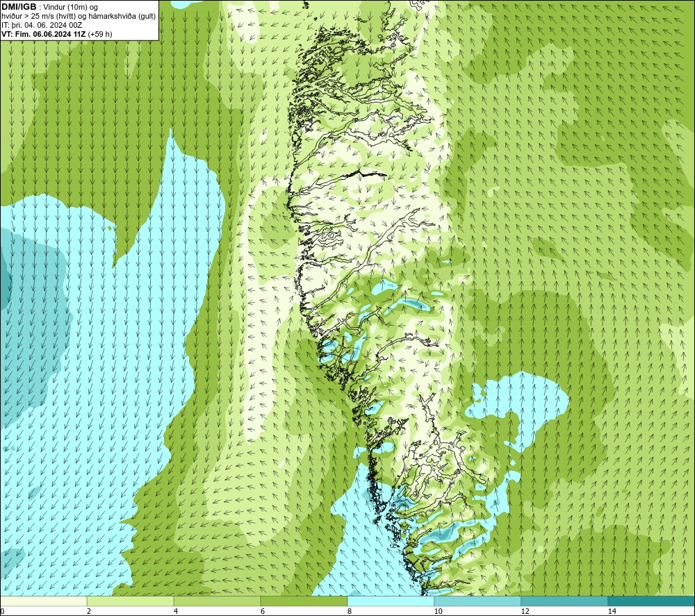Click the color scale label '12'
695x616 pixels.
point(525,612)
